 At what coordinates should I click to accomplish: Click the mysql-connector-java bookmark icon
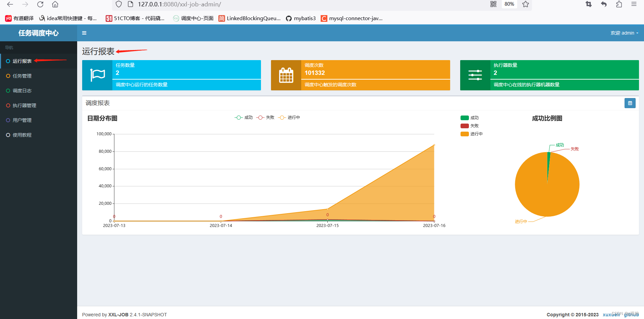click(324, 18)
